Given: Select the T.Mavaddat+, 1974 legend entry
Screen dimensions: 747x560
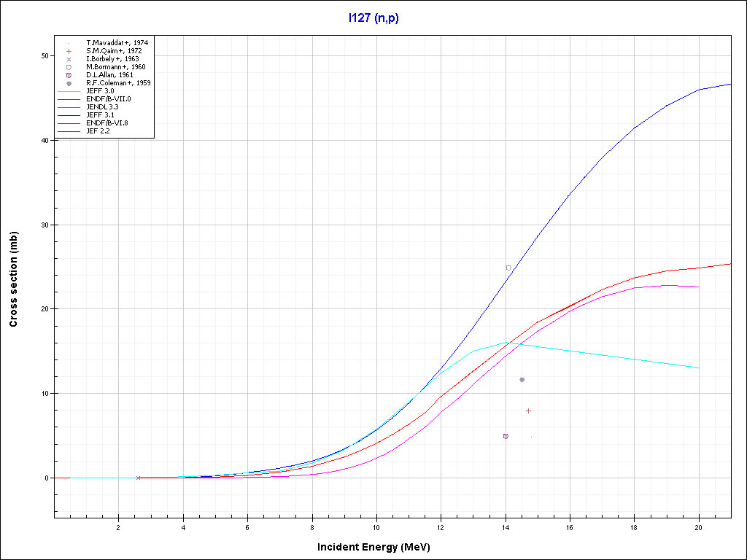Looking at the screenshot, I should [117, 43].
